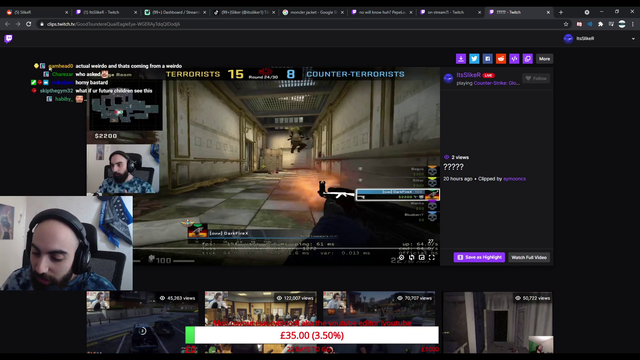
Task: Click the '?????' clip title
Action: point(453,167)
